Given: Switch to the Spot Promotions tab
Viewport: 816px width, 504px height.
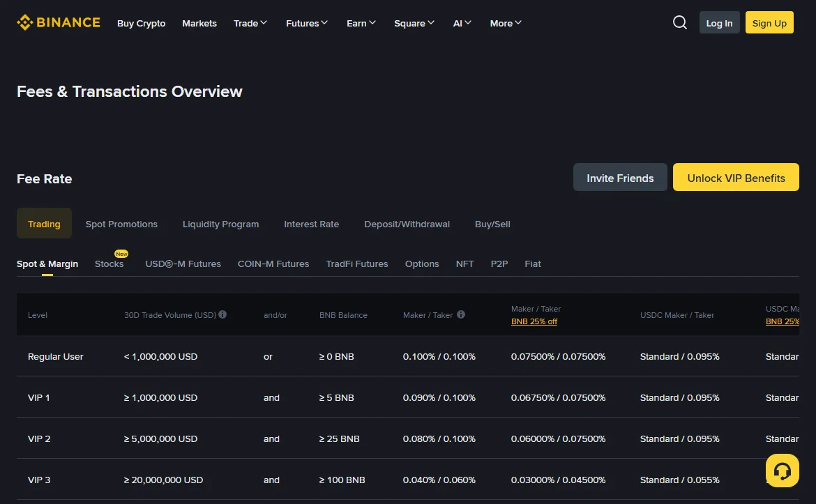Looking at the screenshot, I should 121,224.
